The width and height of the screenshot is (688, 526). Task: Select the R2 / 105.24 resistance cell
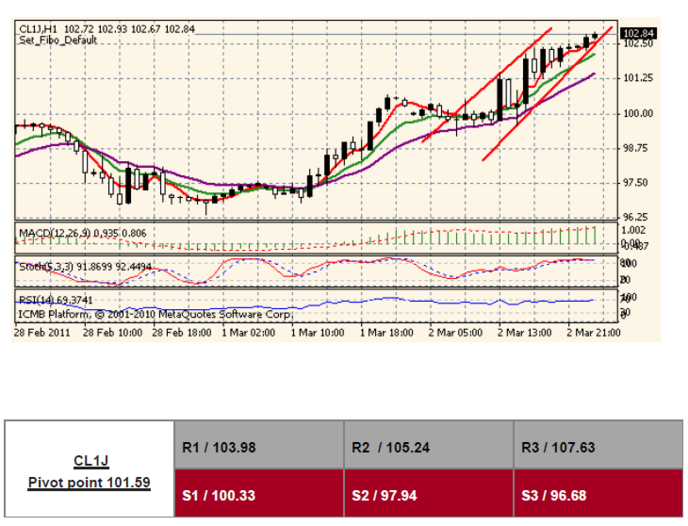click(426, 447)
